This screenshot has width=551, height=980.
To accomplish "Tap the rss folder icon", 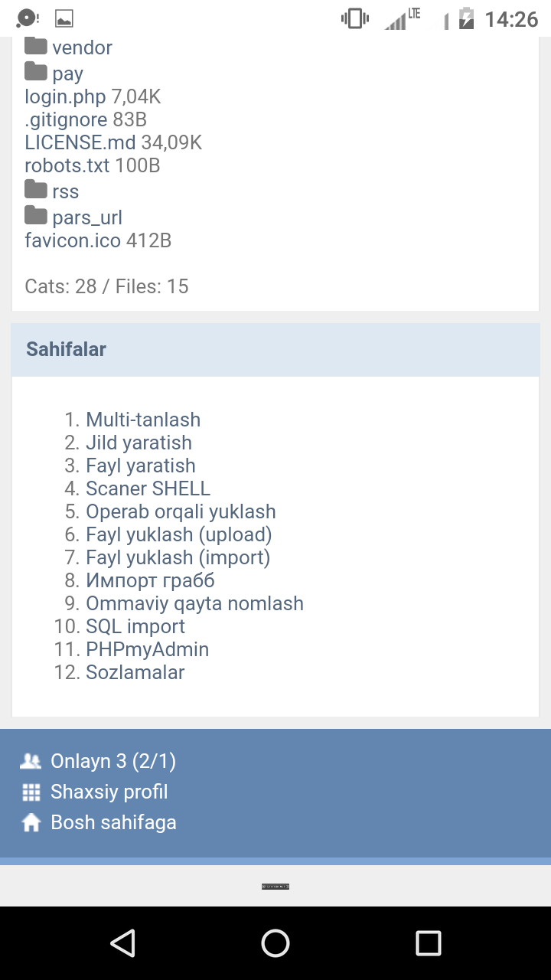I will (x=36, y=190).
